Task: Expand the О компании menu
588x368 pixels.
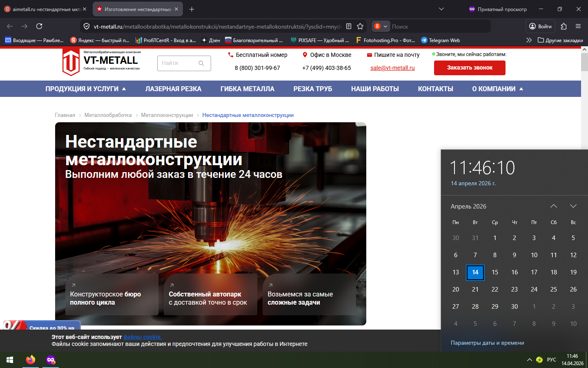Action: pyautogui.click(x=497, y=89)
